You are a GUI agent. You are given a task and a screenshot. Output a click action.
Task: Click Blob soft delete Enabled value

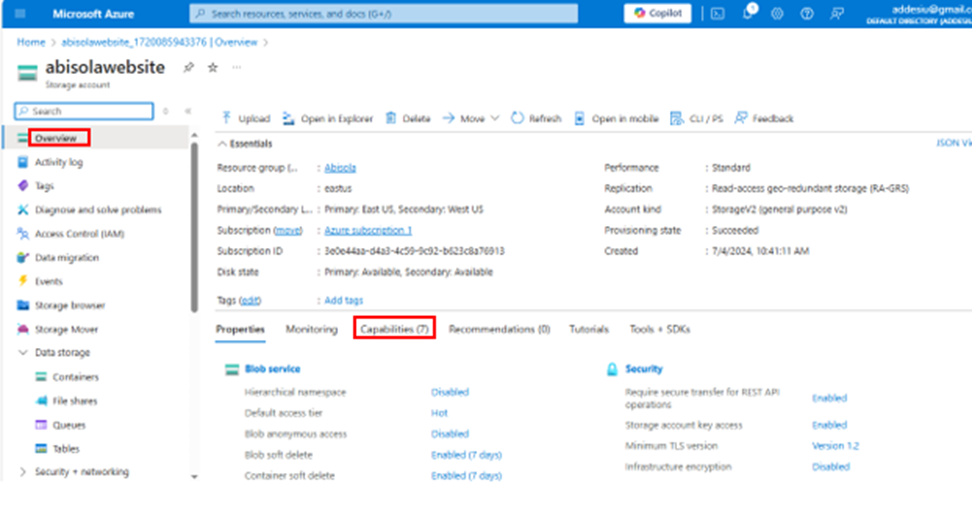coord(466,455)
